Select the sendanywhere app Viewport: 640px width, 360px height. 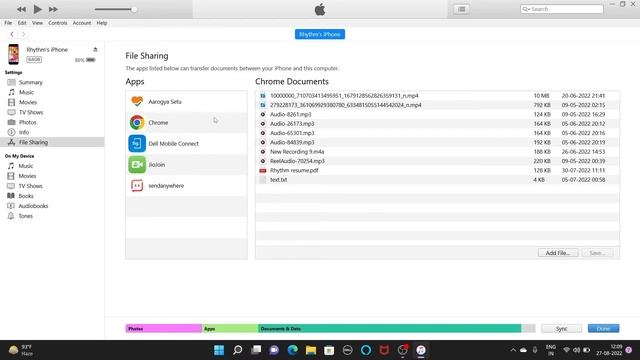click(187, 186)
